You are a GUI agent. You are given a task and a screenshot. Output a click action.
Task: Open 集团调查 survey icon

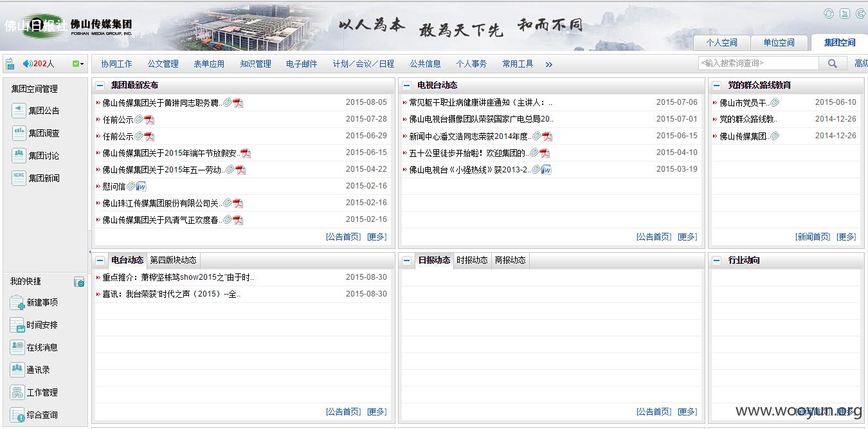point(19,133)
